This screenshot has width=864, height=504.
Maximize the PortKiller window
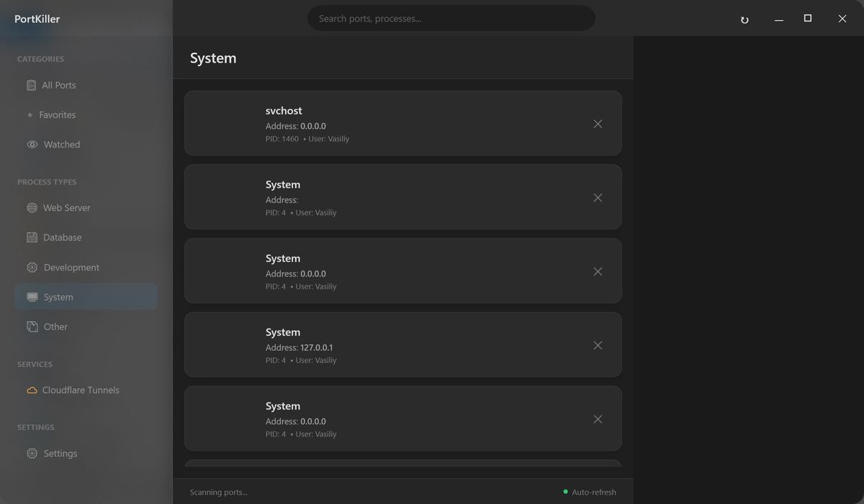[808, 19]
